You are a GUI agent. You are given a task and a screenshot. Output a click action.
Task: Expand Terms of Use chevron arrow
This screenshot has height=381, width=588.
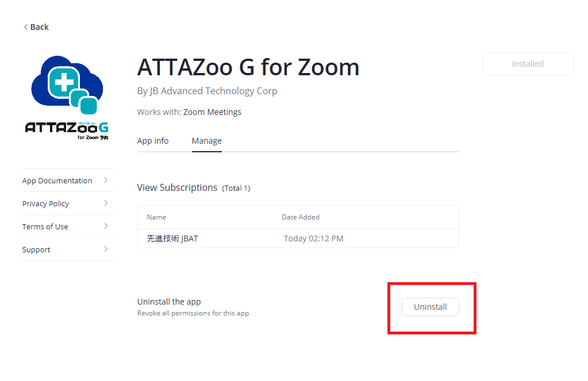tap(106, 226)
